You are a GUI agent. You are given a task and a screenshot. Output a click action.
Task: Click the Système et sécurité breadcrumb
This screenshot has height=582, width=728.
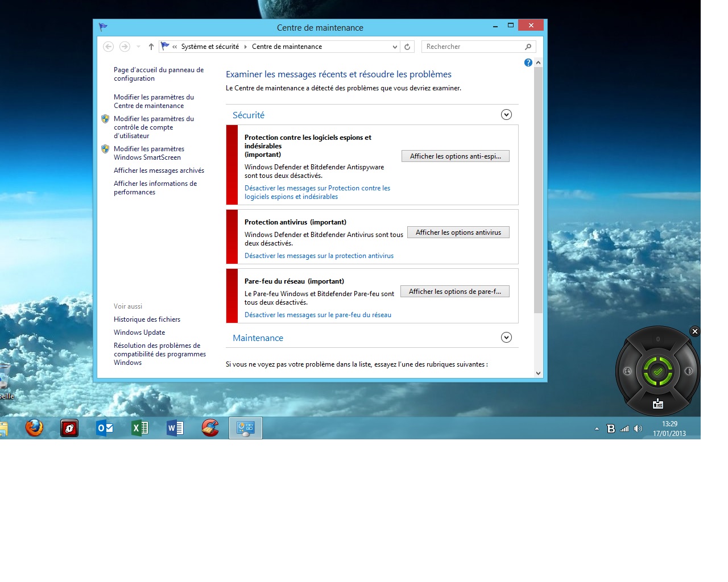tap(210, 47)
